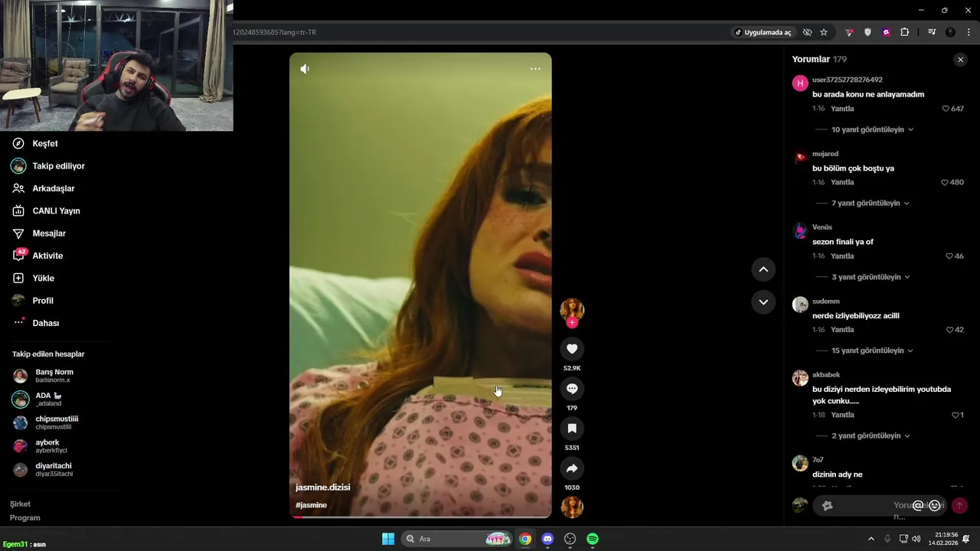980x551 pixels.
Task: Expand the Program footer section
Action: [25, 518]
